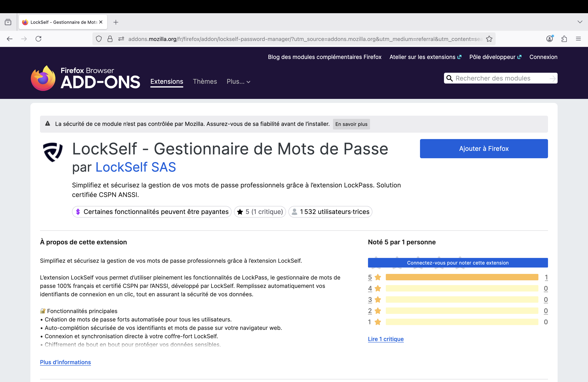Open the Firefox View tab list icon
Screen dimensions: 588x382
pyautogui.click(x=8, y=22)
